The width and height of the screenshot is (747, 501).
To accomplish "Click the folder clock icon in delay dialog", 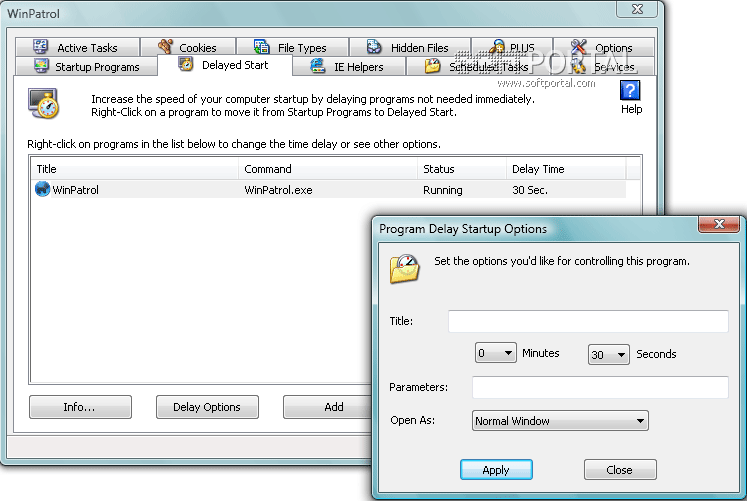I will click(x=404, y=269).
